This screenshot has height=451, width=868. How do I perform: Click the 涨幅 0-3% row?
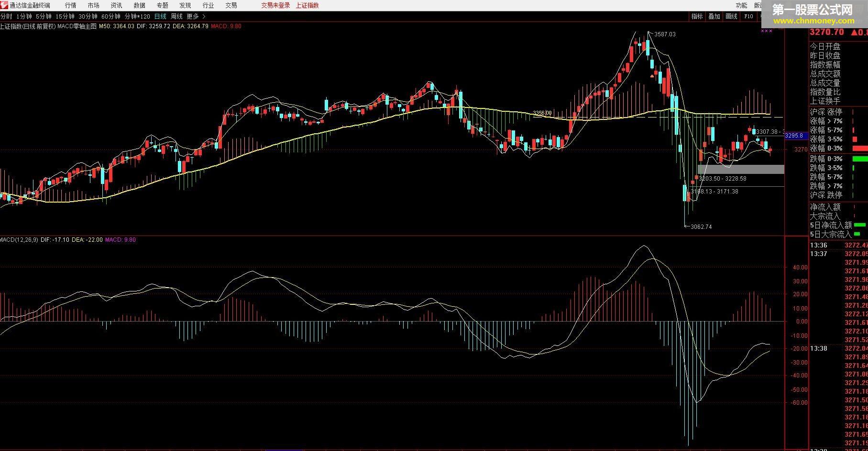click(x=838, y=148)
